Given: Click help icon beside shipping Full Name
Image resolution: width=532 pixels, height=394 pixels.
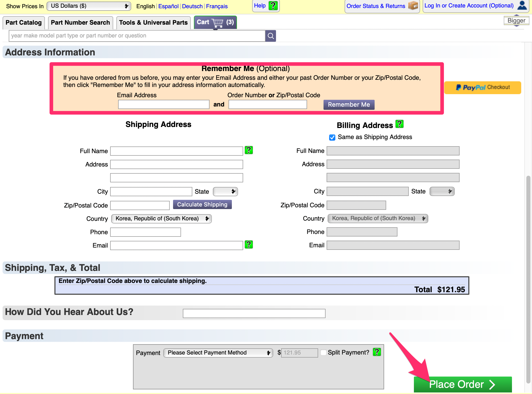Looking at the screenshot, I should (x=249, y=150).
